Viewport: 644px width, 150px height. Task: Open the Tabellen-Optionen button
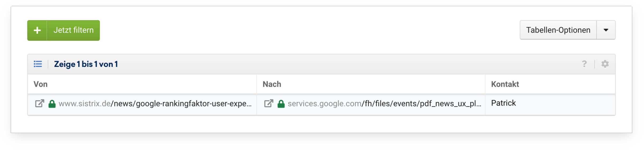coord(558,30)
